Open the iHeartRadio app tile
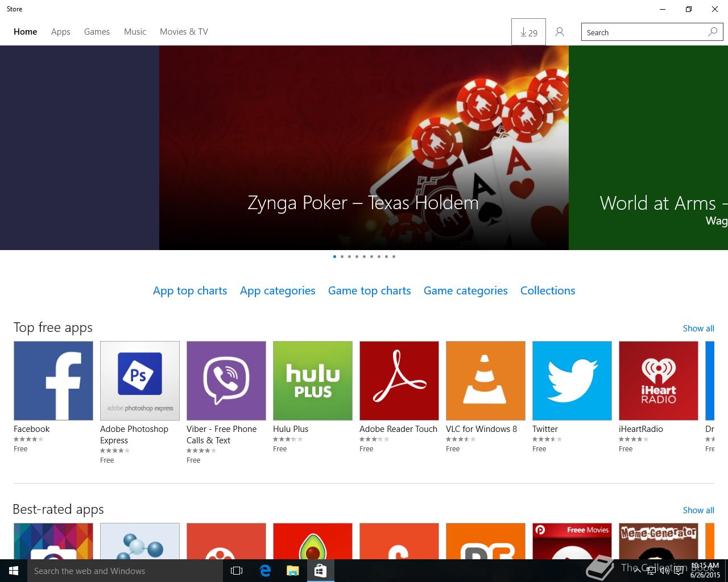This screenshot has width=728, height=582. click(659, 381)
